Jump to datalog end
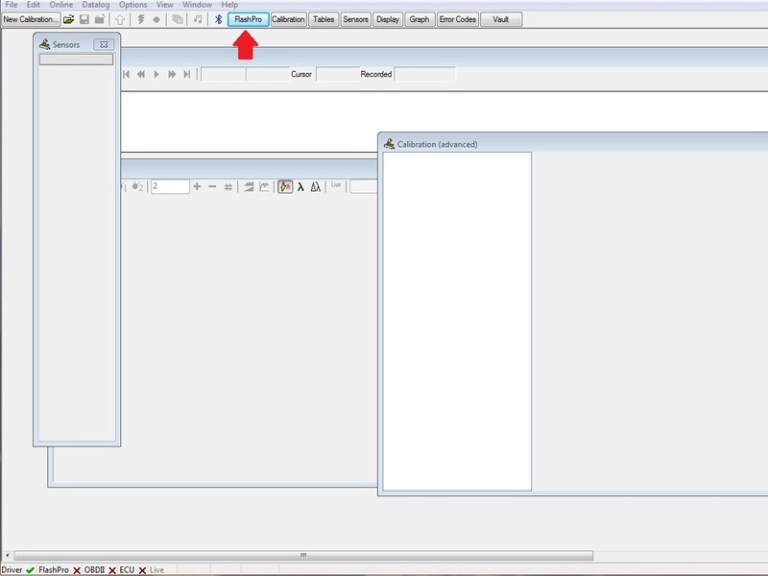The image size is (768, 576). tap(187, 74)
